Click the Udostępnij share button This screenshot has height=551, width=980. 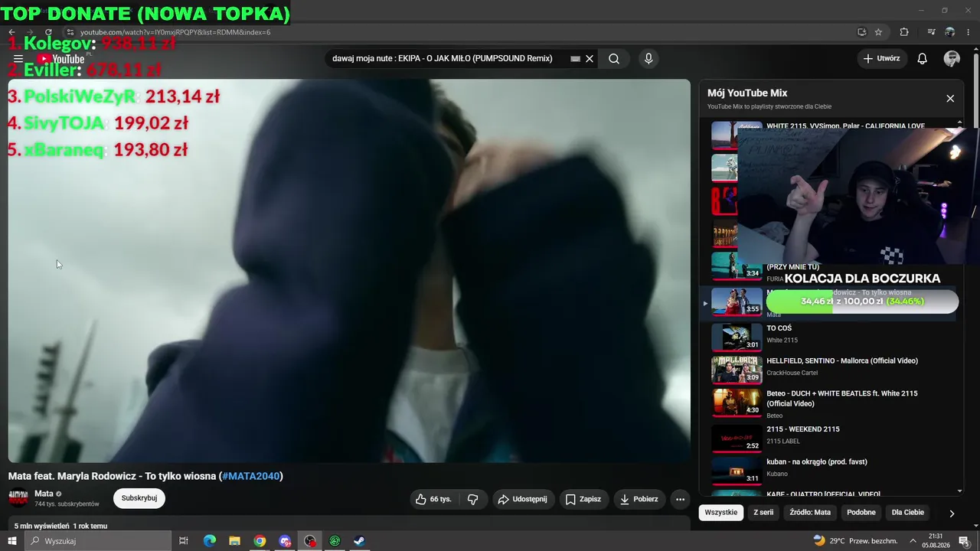tap(523, 499)
